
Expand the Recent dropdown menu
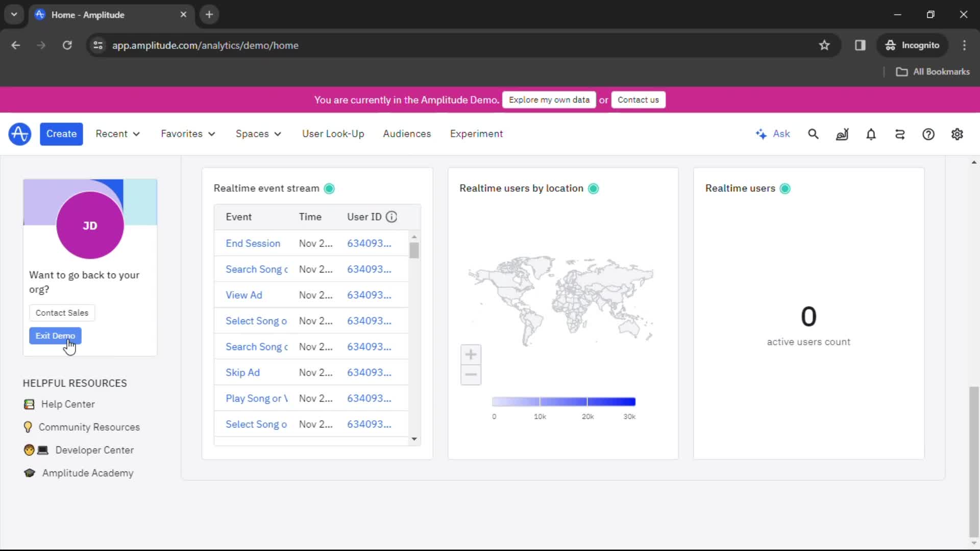118,133
